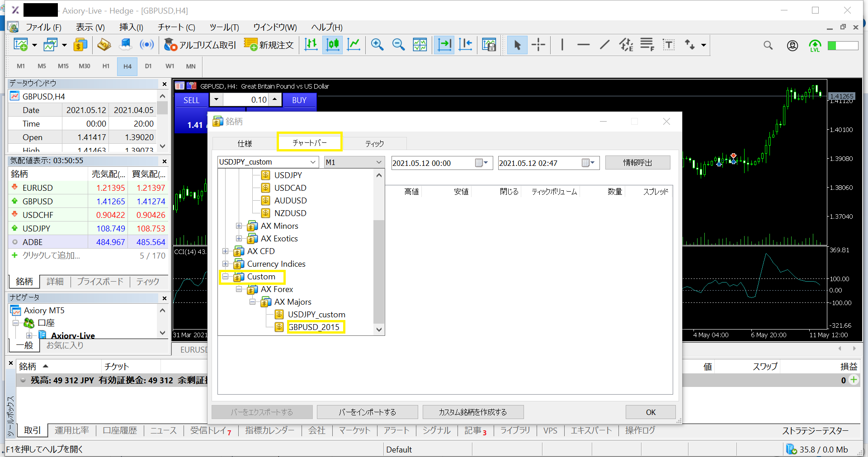The height and width of the screenshot is (457, 868).
Task: Select the W1 timeframe
Action: coord(170,66)
